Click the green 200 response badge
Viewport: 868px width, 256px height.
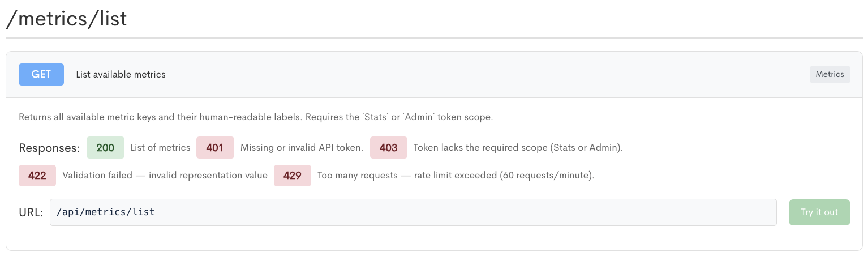click(105, 148)
